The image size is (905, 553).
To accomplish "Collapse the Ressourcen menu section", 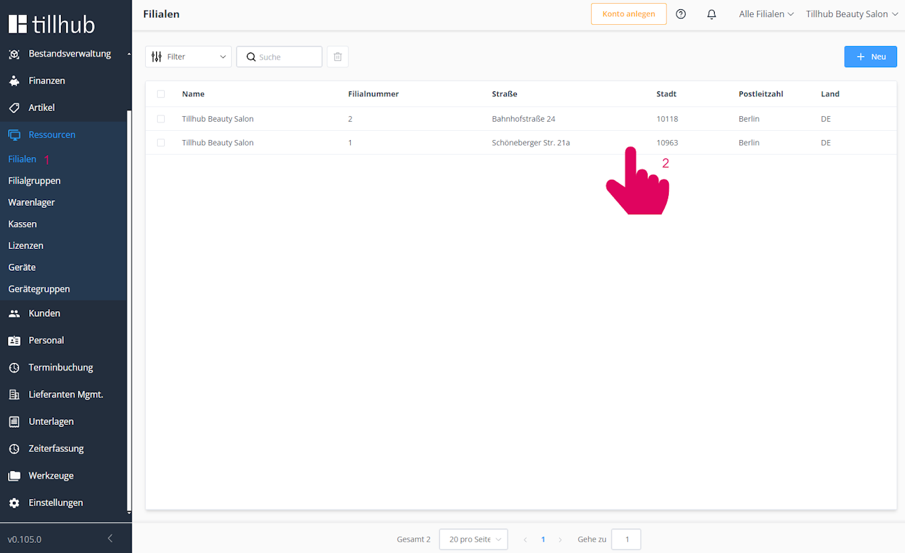I will click(52, 135).
